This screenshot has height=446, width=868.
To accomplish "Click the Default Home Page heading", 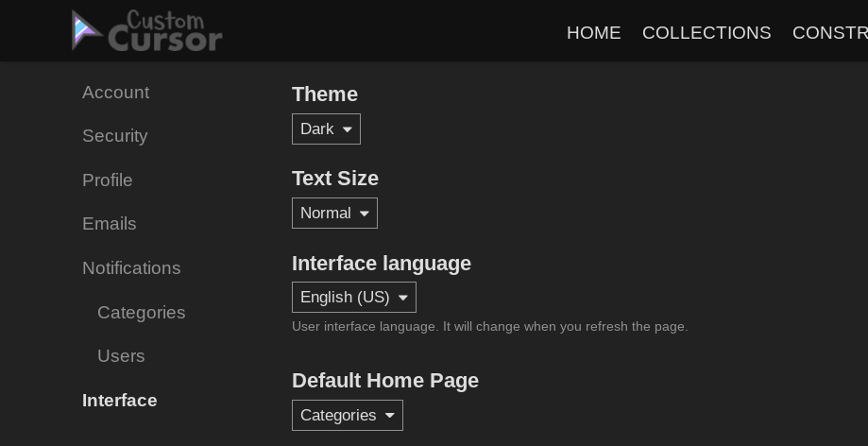I will (384, 381).
